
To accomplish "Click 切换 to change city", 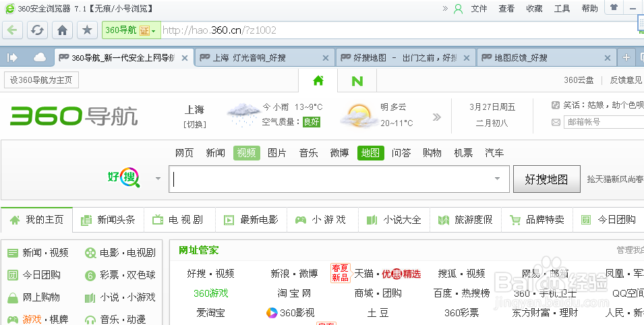I will pos(195,124).
